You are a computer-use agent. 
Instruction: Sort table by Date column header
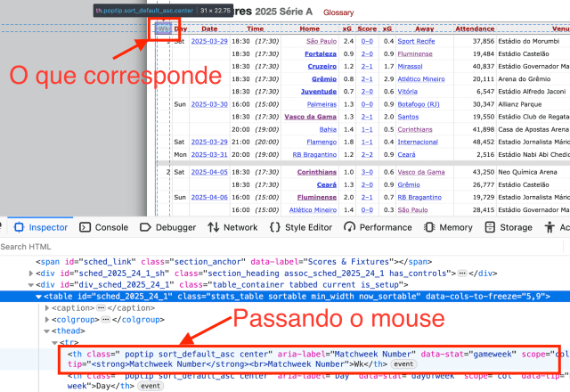coord(209,29)
